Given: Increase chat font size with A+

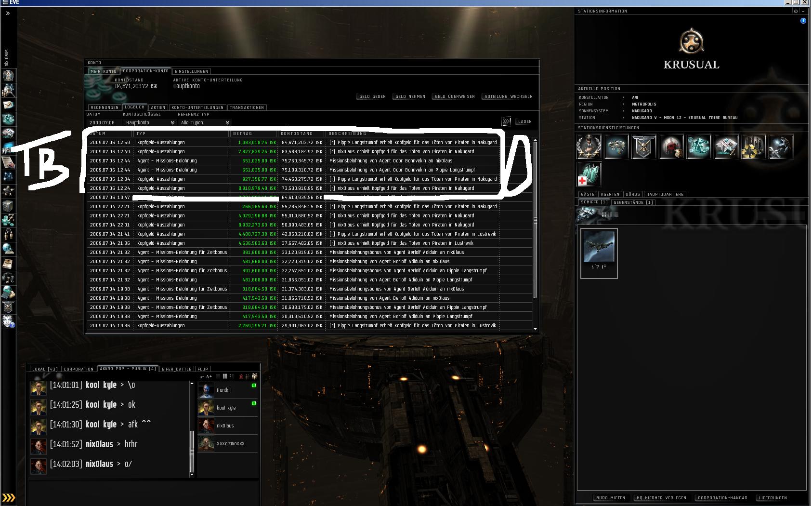Looking at the screenshot, I should (209, 376).
